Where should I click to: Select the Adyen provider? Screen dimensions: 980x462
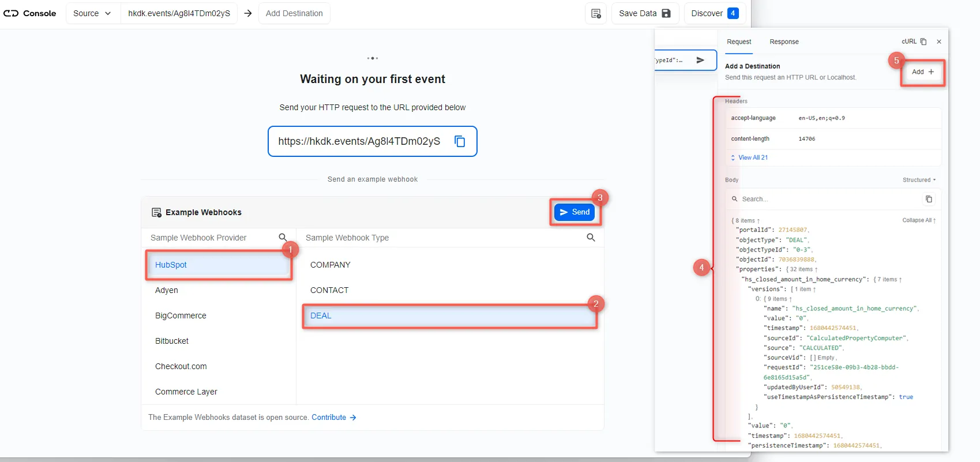(x=219, y=290)
